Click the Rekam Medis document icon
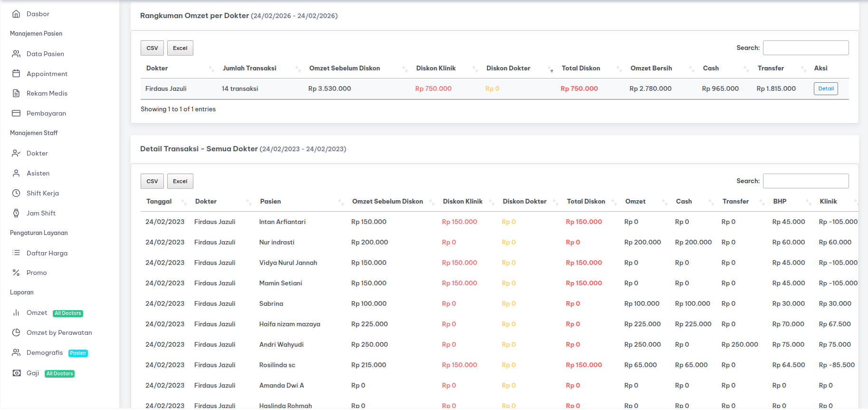 (16, 93)
